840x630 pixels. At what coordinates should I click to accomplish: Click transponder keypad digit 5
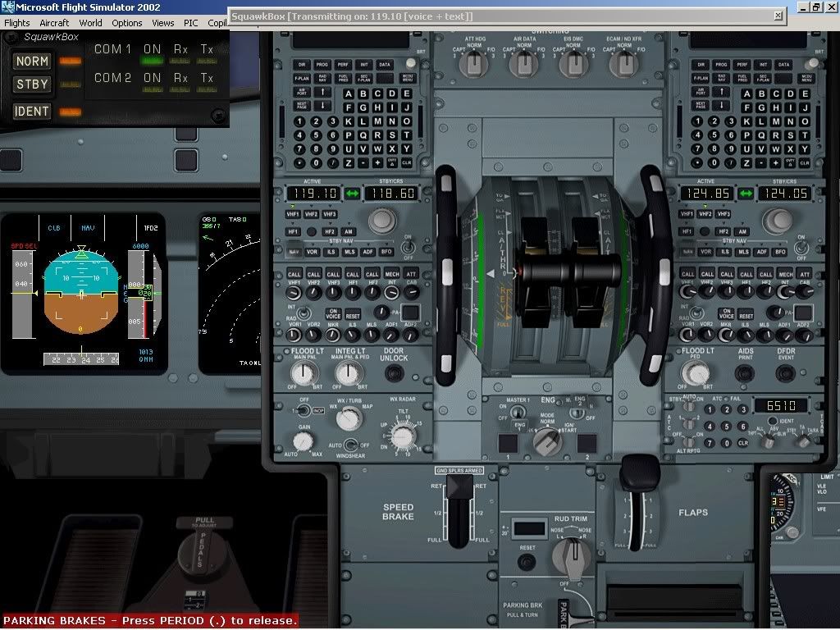click(727, 427)
